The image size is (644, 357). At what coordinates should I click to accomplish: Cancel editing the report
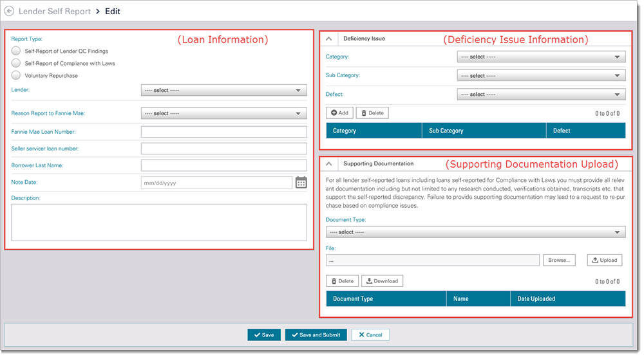tap(370, 335)
